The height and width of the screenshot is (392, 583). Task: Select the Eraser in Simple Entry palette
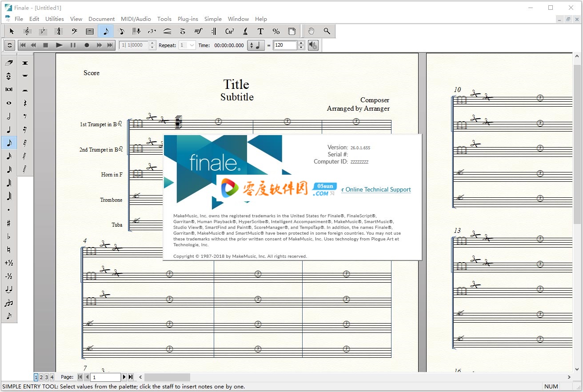pyautogui.click(x=9, y=63)
